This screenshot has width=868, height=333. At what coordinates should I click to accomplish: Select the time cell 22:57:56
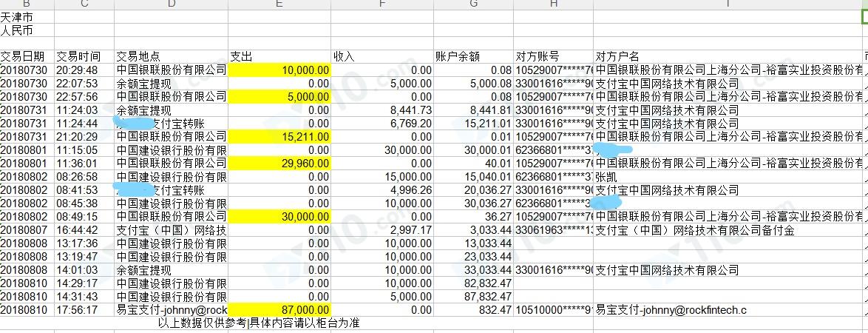click(84, 96)
